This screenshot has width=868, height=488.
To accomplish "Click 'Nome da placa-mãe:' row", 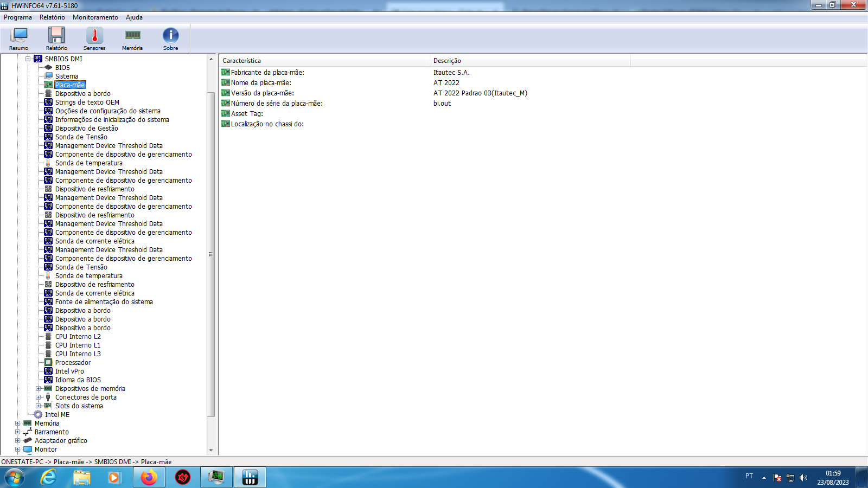I will coord(261,83).
